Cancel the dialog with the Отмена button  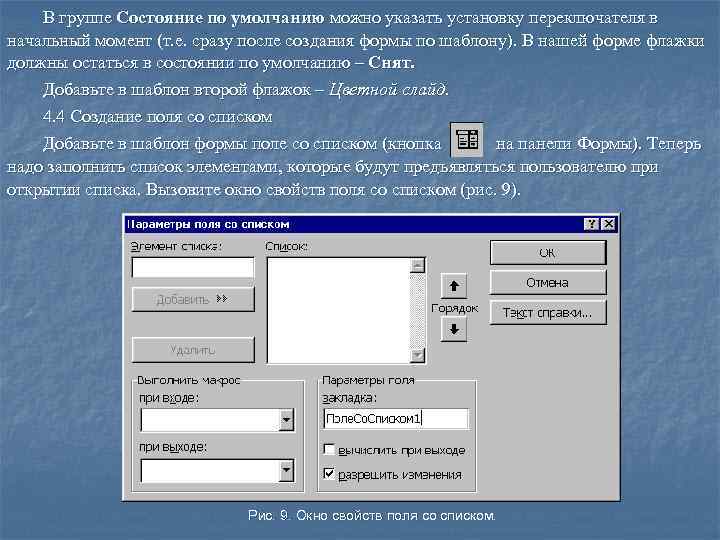tap(548, 282)
